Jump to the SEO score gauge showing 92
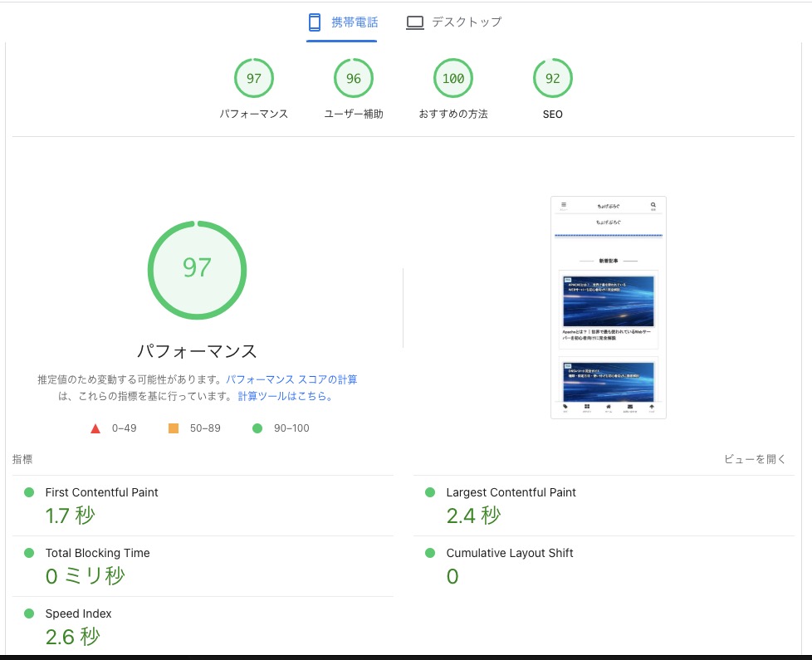 pyautogui.click(x=552, y=79)
